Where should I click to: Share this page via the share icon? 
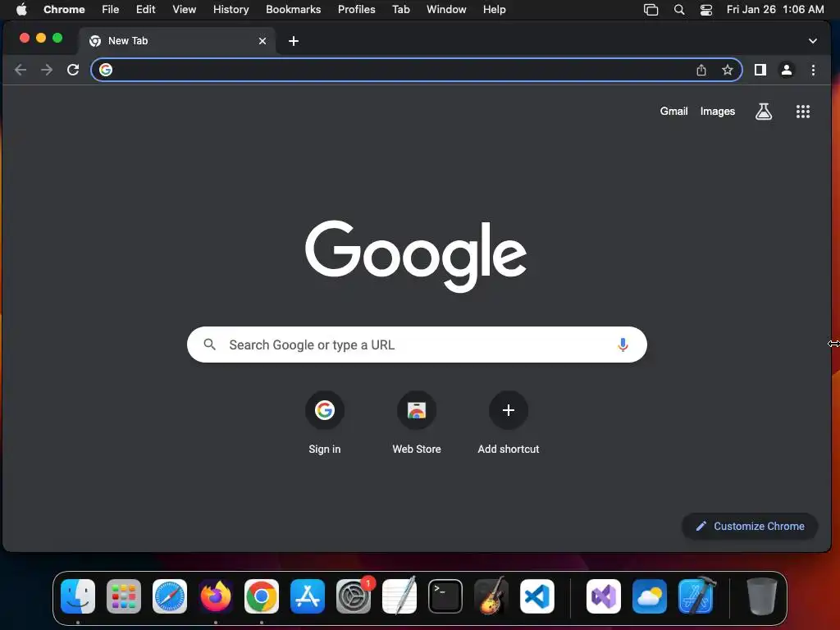point(701,70)
